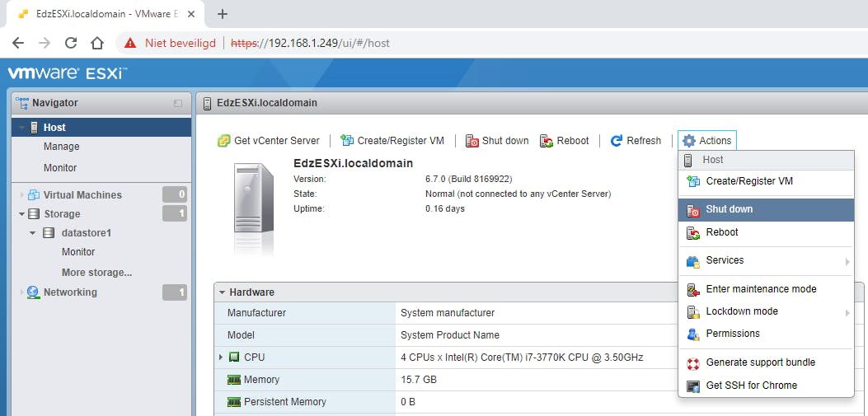The image size is (868, 416).
Task: Open Monitor under datastore1
Action: pos(78,252)
